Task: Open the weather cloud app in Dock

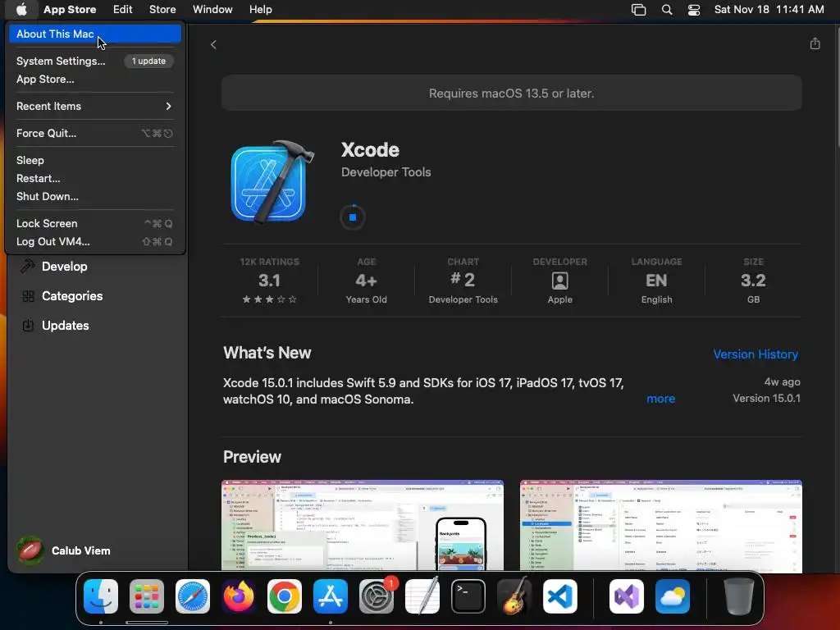Action: (x=673, y=596)
